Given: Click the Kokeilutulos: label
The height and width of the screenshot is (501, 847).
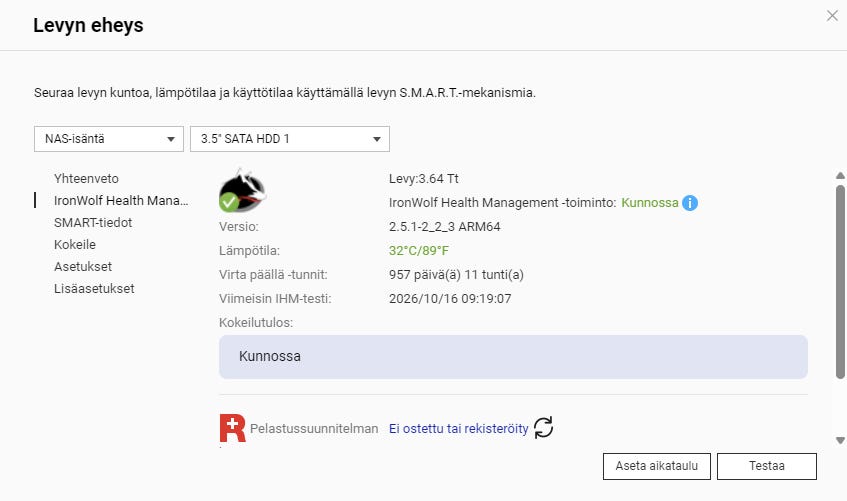Looking at the screenshot, I should click(x=256, y=323).
